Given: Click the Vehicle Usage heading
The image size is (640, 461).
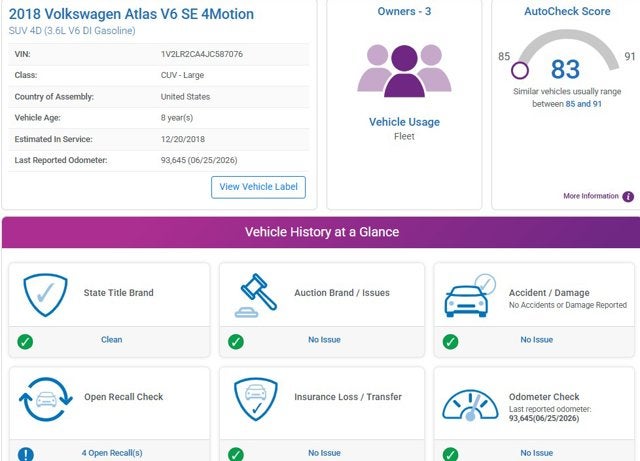Looking at the screenshot, I should [404, 122].
